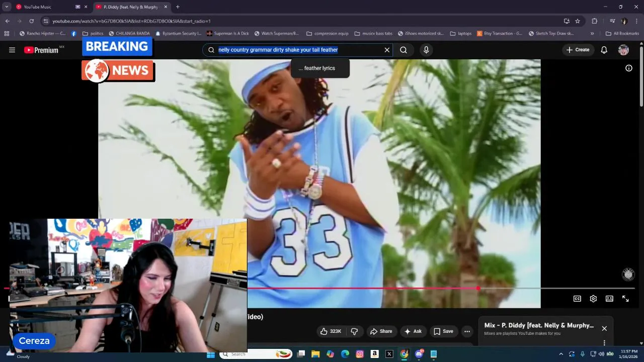The width and height of the screenshot is (644, 362).
Task: Open the politics bookmarks folder
Action: (x=93, y=34)
